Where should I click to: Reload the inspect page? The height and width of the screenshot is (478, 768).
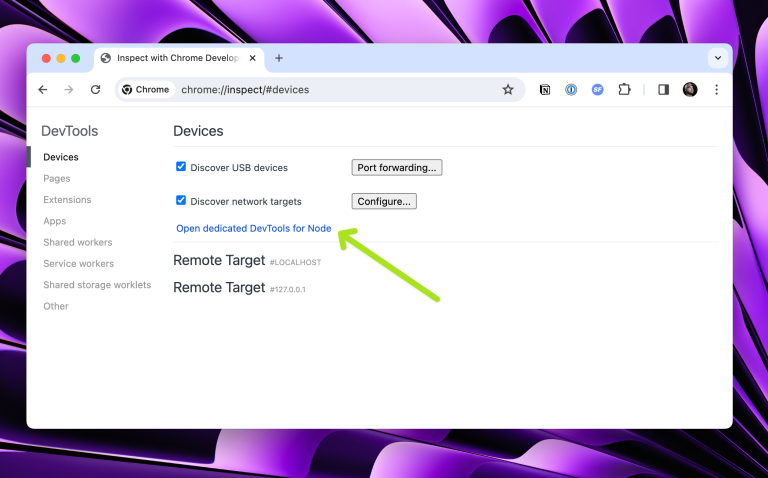(x=95, y=89)
